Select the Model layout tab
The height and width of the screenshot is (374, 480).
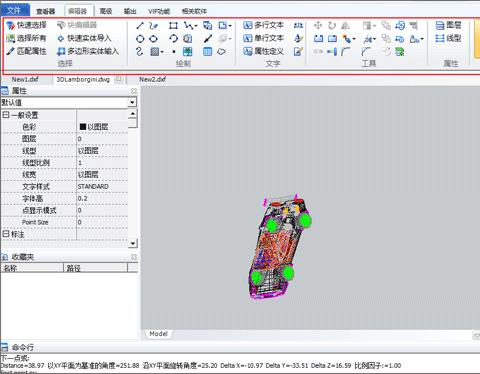click(158, 334)
